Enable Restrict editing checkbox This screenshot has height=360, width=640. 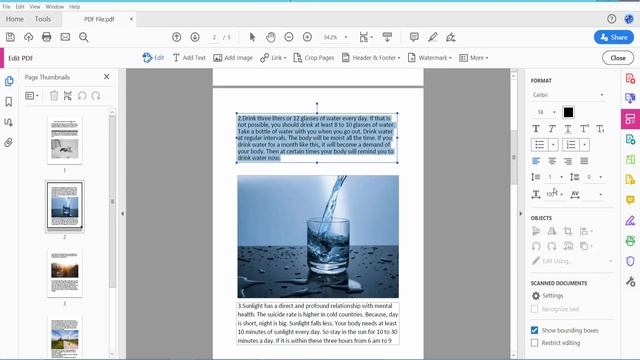[x=534, y=343]
